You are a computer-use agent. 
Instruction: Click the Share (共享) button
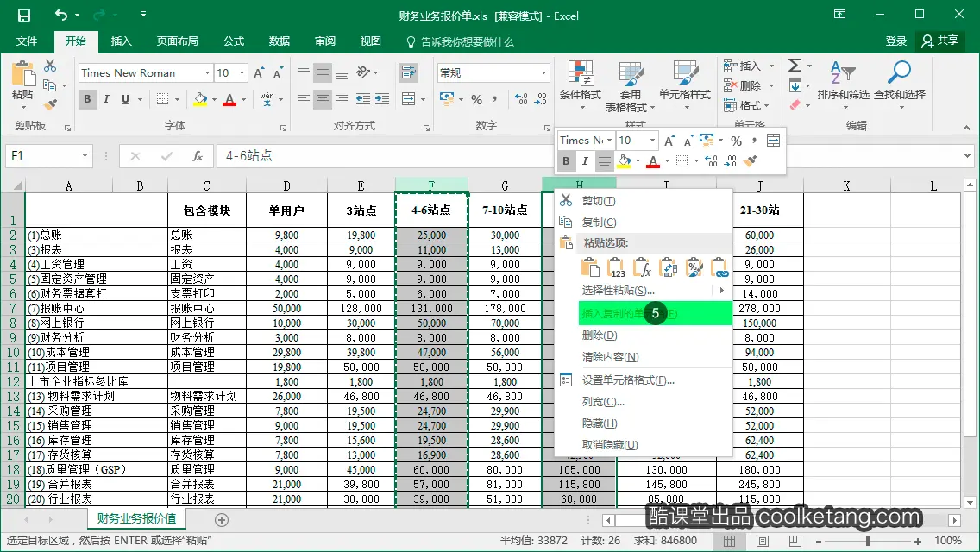point(940,41)
